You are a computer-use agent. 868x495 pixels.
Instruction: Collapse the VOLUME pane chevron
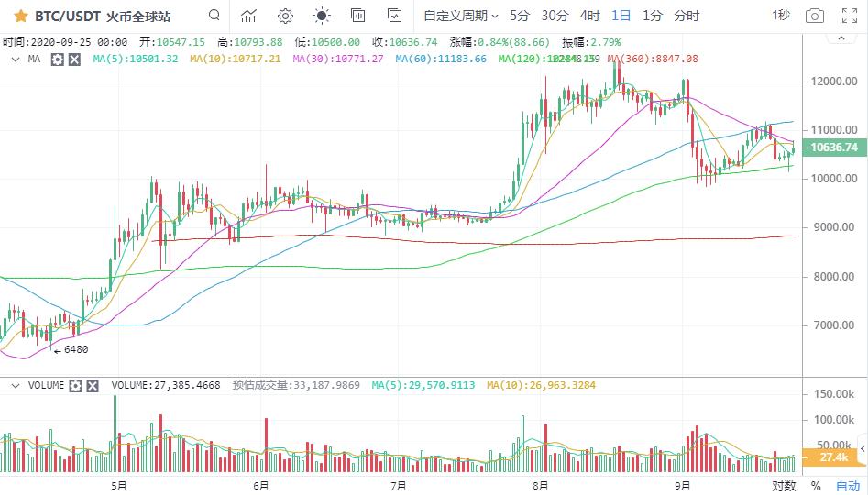[16, 386]
